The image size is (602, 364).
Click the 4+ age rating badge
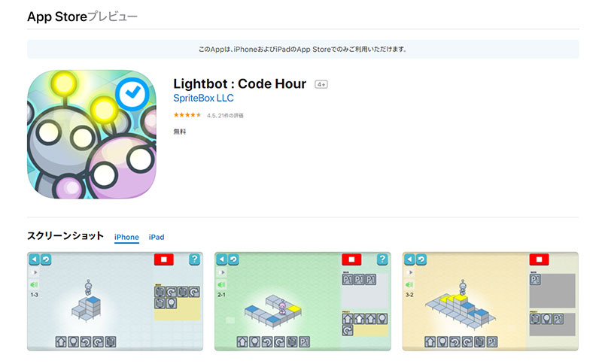click(x=321, y=84)
